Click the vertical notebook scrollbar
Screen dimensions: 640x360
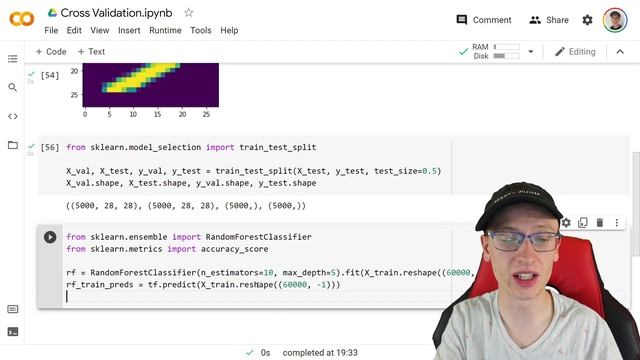point(636,204)
